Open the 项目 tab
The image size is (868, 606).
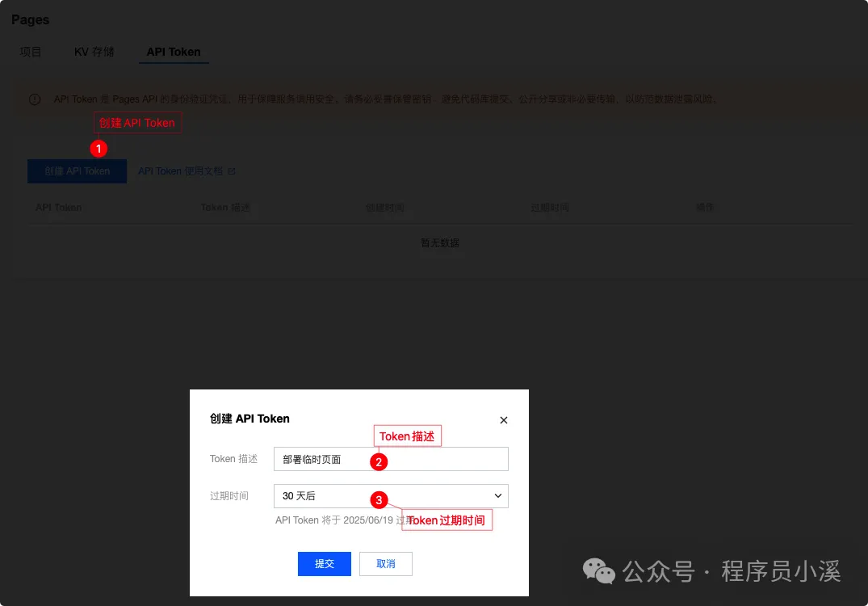pyautogui.click(x=31, y=51)
